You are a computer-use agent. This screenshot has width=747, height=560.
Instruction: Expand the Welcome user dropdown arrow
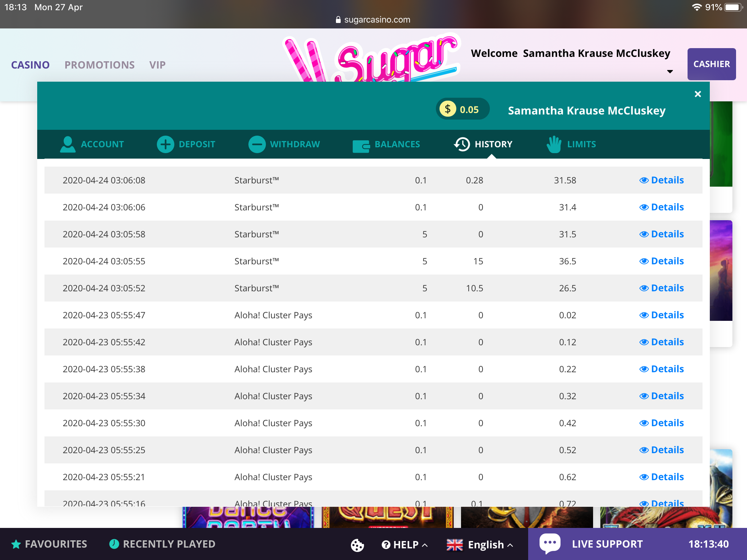(670, 71)
